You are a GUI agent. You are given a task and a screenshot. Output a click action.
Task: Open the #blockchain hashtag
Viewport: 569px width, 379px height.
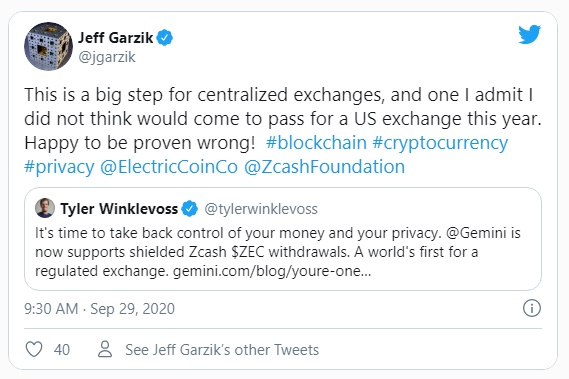click(316, 143)
